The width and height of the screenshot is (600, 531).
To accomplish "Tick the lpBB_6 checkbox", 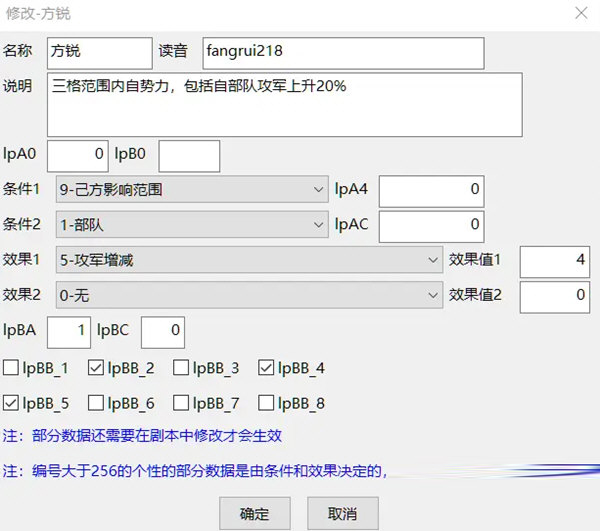I will pos(96,403).
